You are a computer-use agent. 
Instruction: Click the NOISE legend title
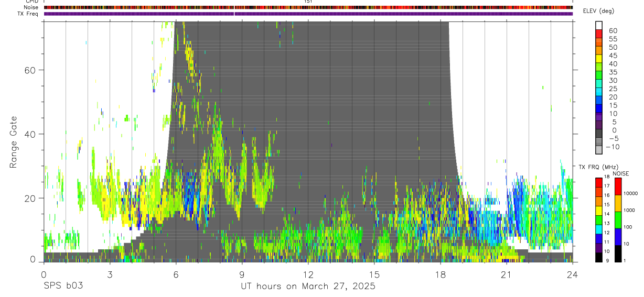[620, 173]
